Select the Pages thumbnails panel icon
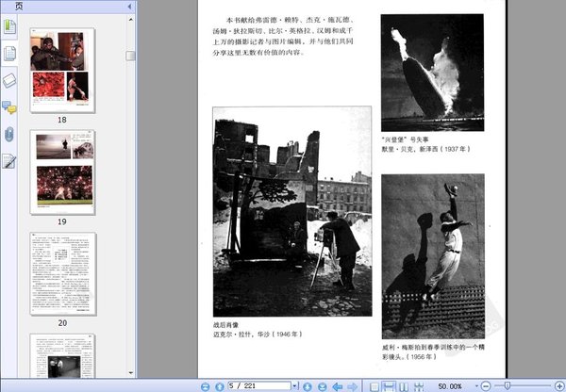 point(9,54)
